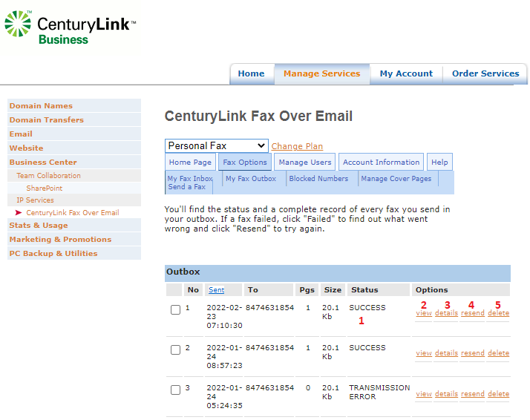530x420 pixels.
Task: Check the checkbox for fax row 1
Action: tap(175, 310)
